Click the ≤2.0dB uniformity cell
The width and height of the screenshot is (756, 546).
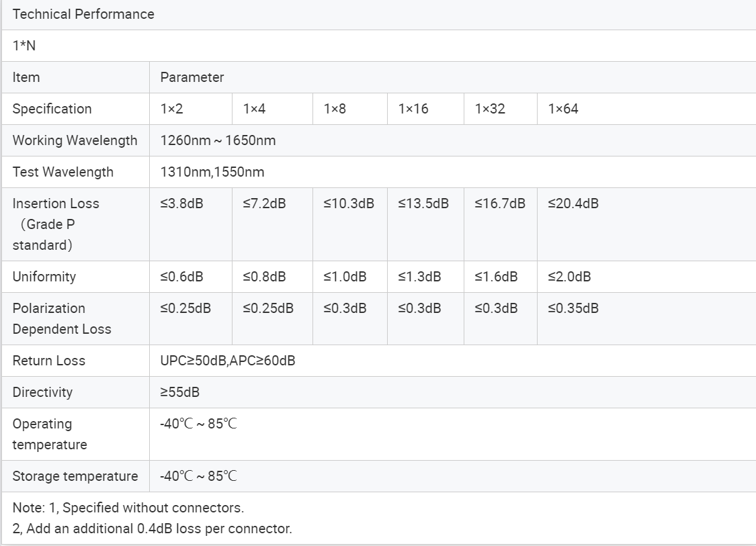coord(646,277)
